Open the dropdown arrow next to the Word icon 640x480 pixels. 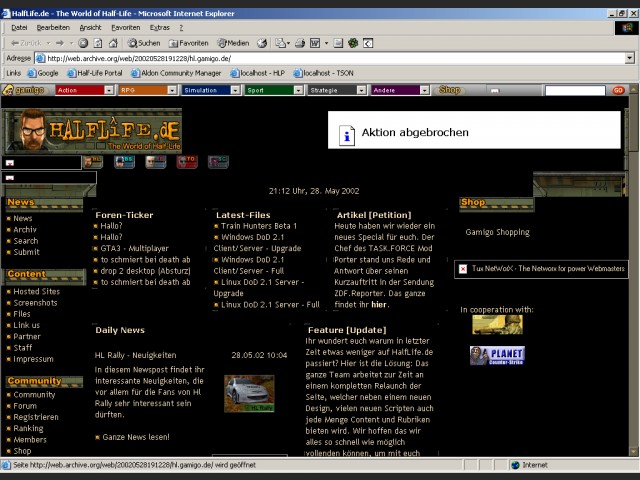click(326, 43)
